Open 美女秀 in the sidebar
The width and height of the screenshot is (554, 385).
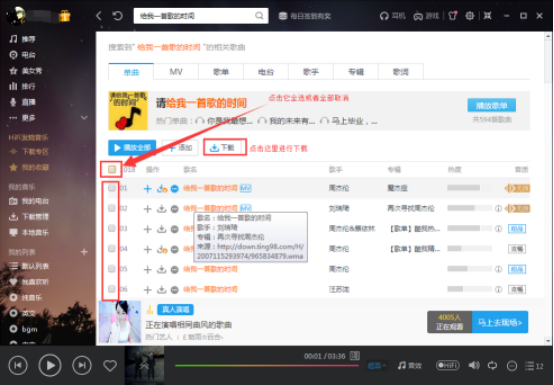coord(26,71)
